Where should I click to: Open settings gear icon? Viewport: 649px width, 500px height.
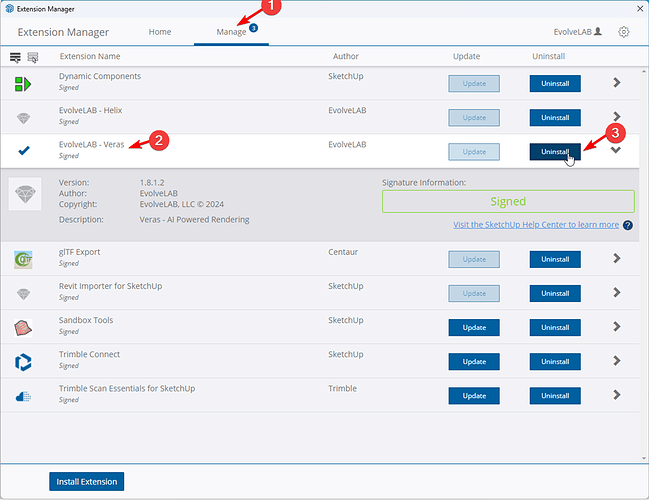[623, 32]
